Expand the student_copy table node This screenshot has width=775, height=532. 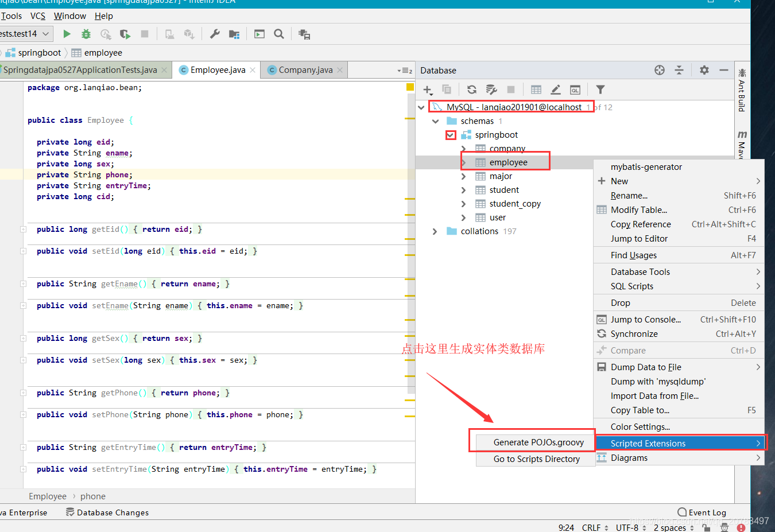(463, 204)
